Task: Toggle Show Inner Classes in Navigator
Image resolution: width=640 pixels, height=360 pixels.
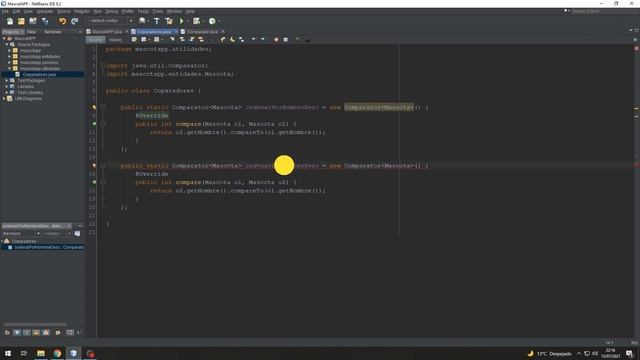Action: 46,333
